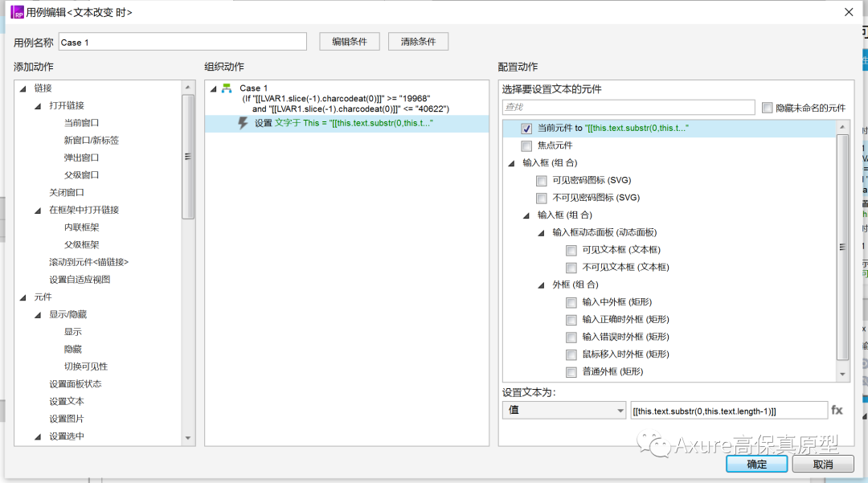Select 父级窗口 action
This screenshot has width=868, height=483.
[81, 175]
